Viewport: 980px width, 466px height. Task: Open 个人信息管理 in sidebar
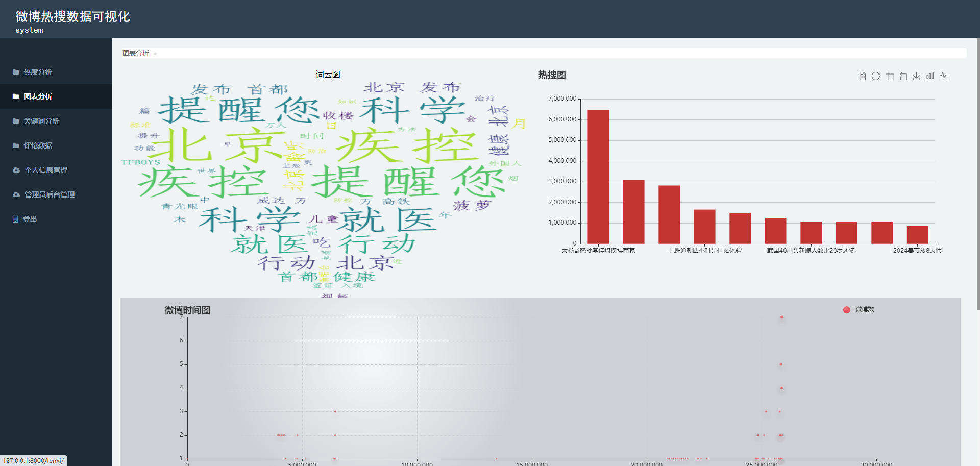[56, 170]
